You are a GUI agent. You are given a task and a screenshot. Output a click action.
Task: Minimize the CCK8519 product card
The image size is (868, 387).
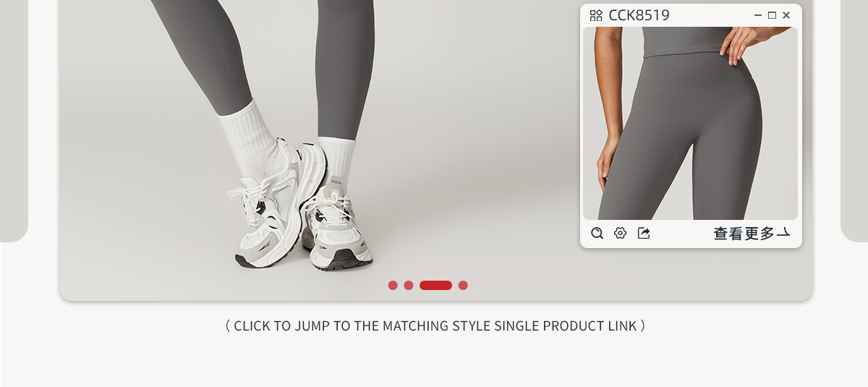(x=758, y=15)
